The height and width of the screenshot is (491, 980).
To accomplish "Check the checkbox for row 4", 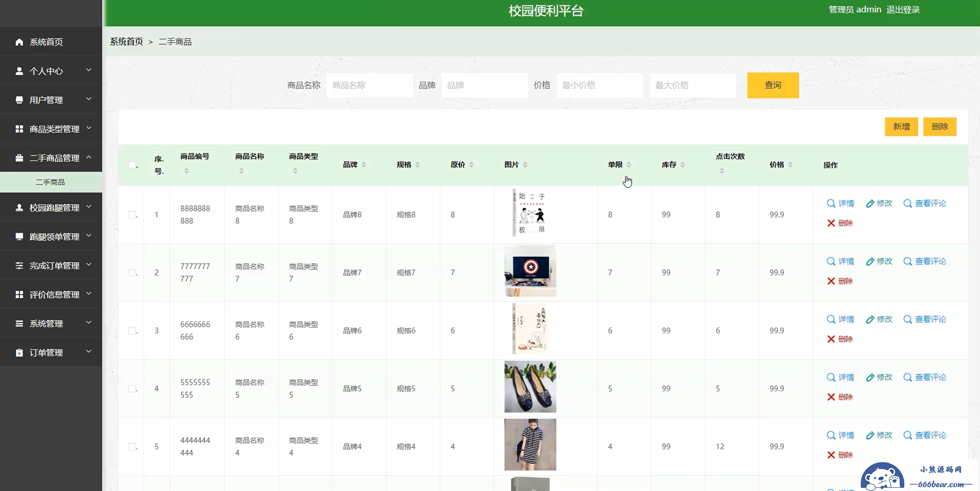I will pyautogui.click(x=132, y=389).
